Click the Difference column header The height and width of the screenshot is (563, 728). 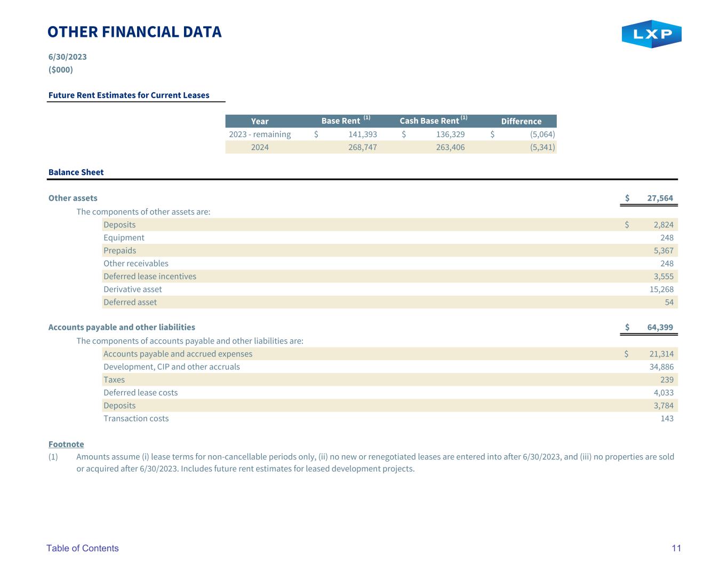(x=521, y=121)
